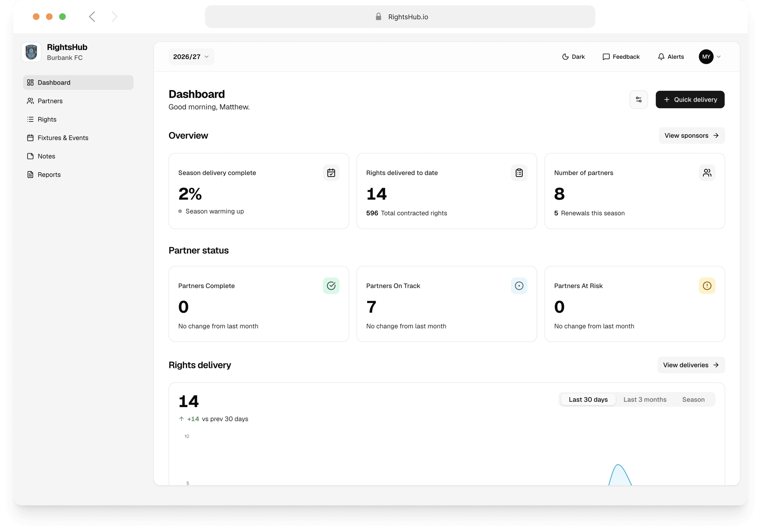Click the Partners people icon in sidebar

30,101
